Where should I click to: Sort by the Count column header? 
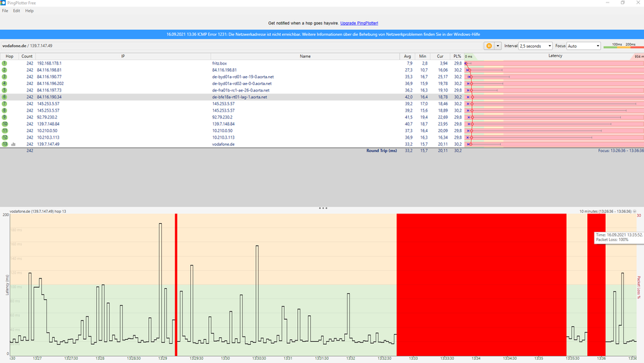click(x=26, y=56)
